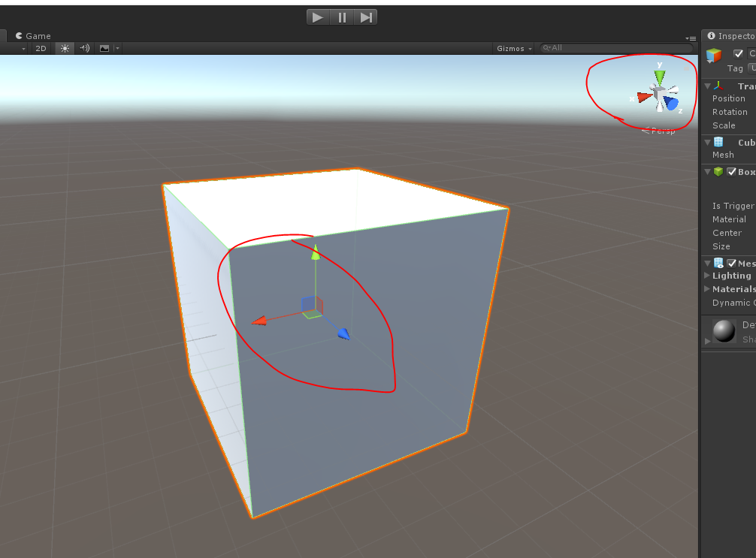This screenshot has height=558, width=756.
Task: Click the scene search field
Action: pyautogui.click(x=615, y=48)
